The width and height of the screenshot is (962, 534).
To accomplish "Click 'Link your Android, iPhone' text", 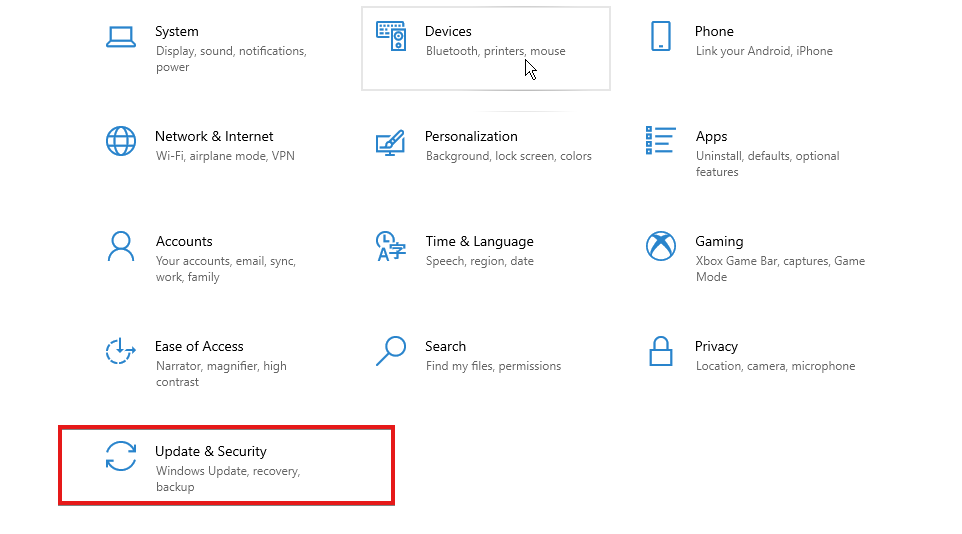I will point(764,51).
